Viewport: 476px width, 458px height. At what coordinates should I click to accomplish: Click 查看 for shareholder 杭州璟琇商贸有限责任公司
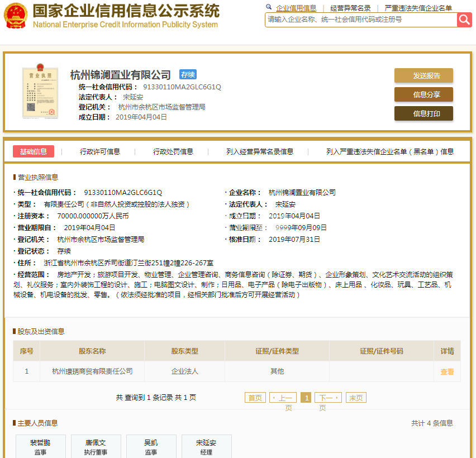pos(447,371)
